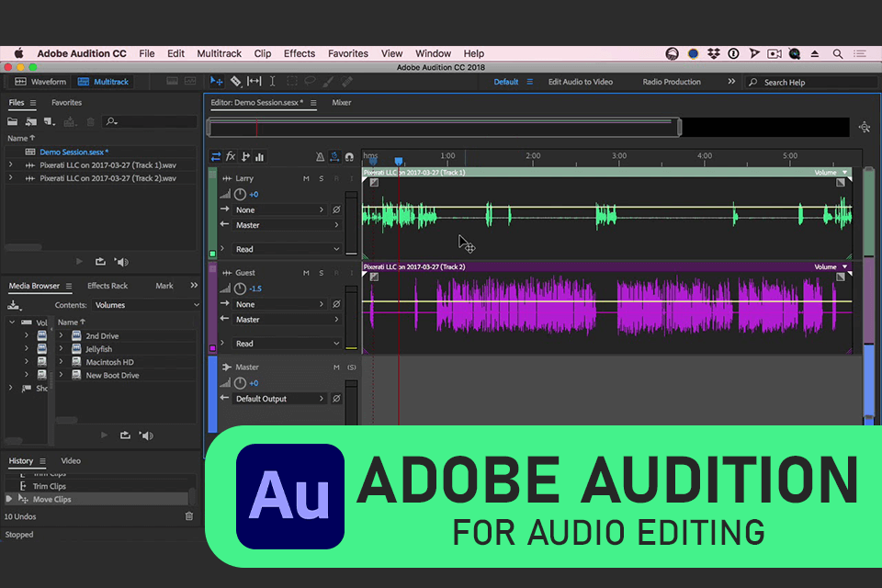Open the Effects menu
Viewport: 882px width, 588px height.
pos(300,53)
